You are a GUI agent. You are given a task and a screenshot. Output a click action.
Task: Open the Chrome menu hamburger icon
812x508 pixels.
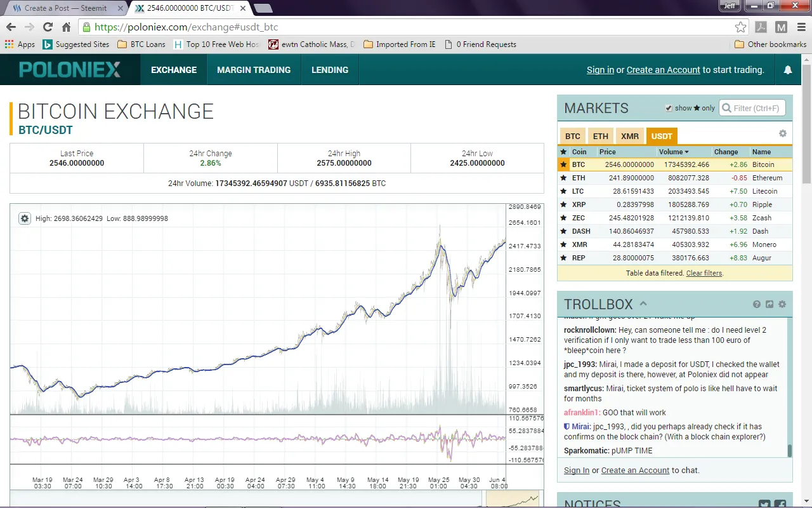[801, 27]
